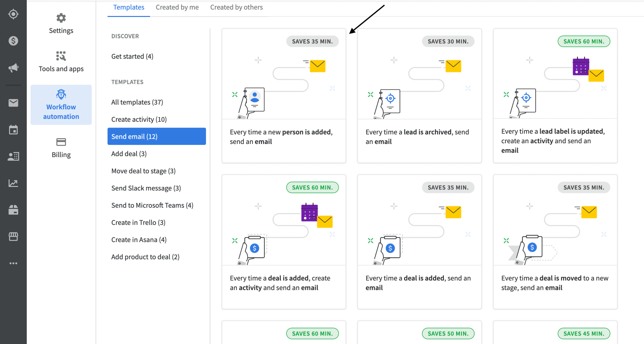Open Products using the box icon
The image size is (644, 344).
pyautogui.click(x=13, y=210)
